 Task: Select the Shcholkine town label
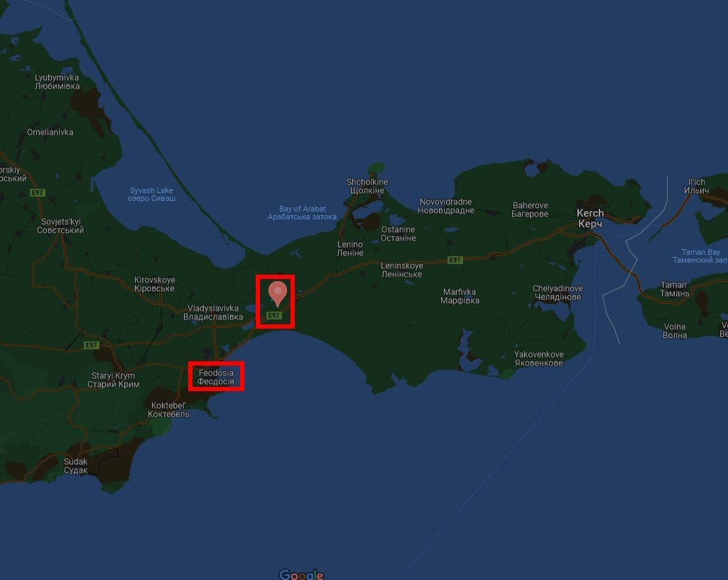(x=367, y=186)
